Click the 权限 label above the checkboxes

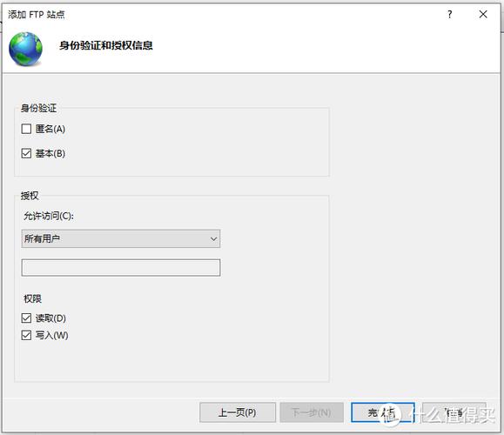click(x=32, y=298)
